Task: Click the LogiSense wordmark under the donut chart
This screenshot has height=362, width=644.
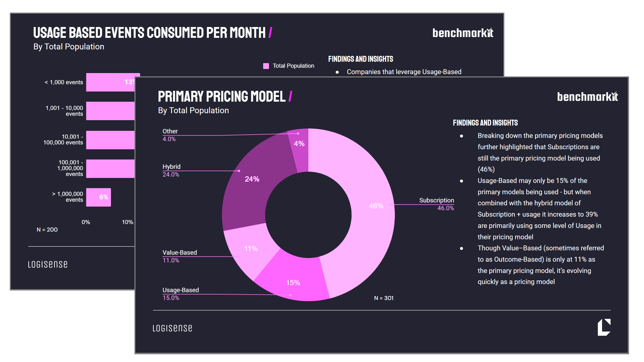Action: [172, 328]
